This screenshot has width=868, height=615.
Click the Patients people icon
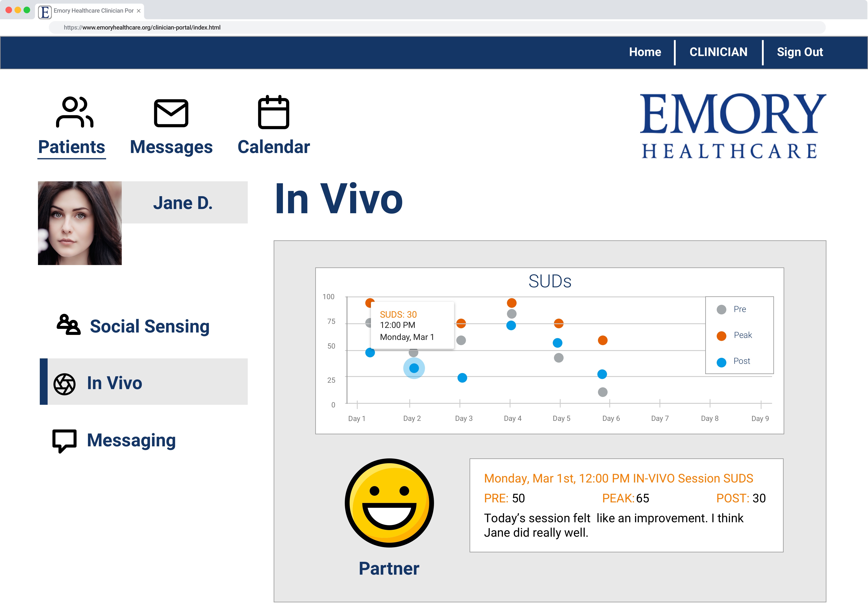click(75, 112)
